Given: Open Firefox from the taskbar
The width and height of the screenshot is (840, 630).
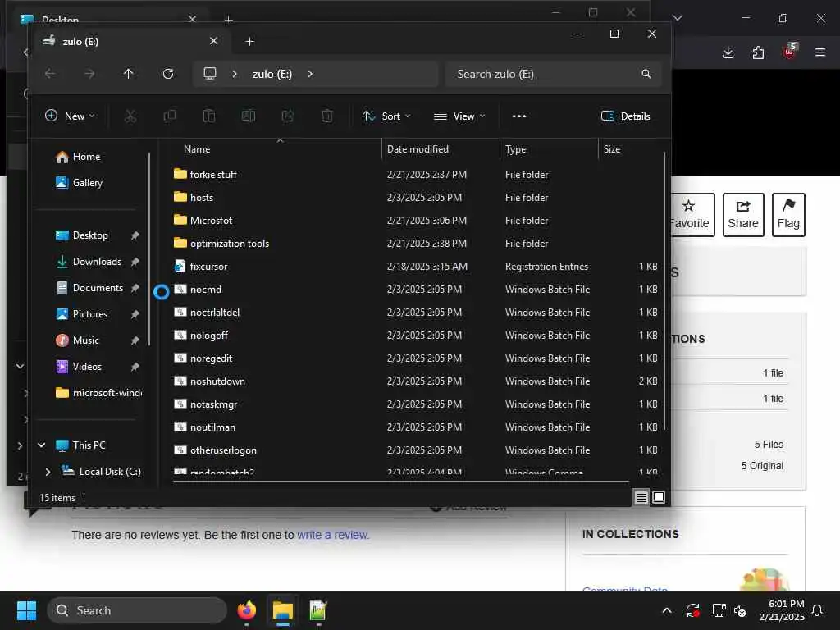Looking at the screenshot, I should pos(246,610).
